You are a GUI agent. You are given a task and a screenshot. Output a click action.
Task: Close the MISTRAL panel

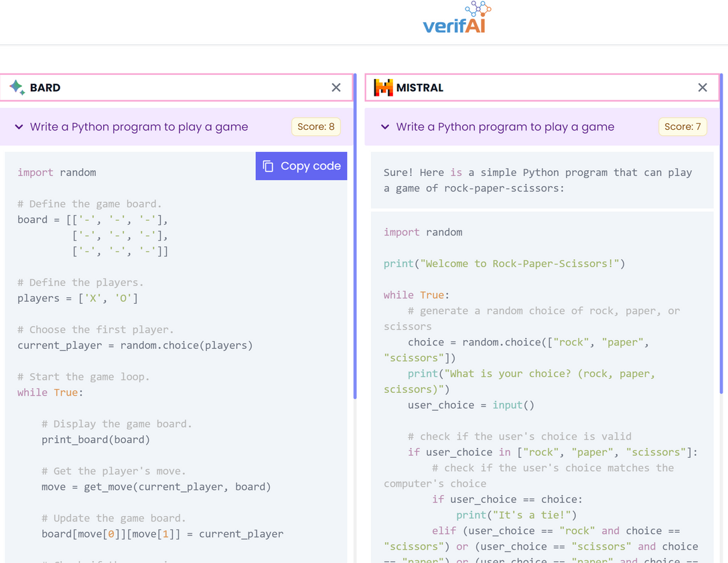pos(703,88)
